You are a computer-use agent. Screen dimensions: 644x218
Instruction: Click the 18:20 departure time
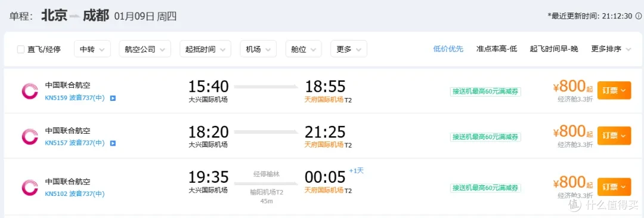pyautogui.click(x=208, y=131)
